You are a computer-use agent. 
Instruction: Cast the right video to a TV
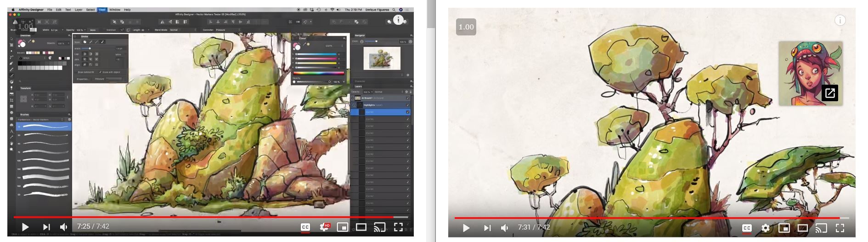coord(821,228)
